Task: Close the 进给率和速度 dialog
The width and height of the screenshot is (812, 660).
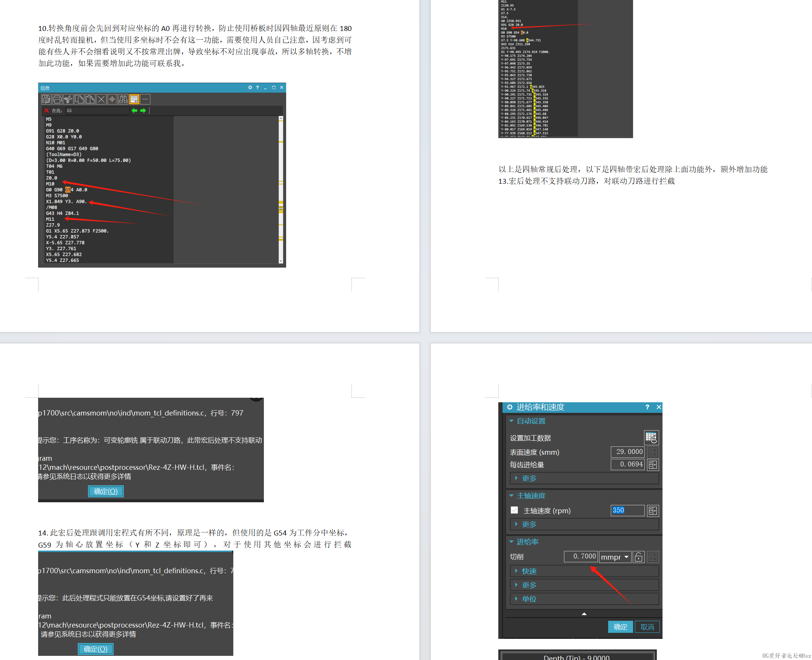Action: coord(659,407)
